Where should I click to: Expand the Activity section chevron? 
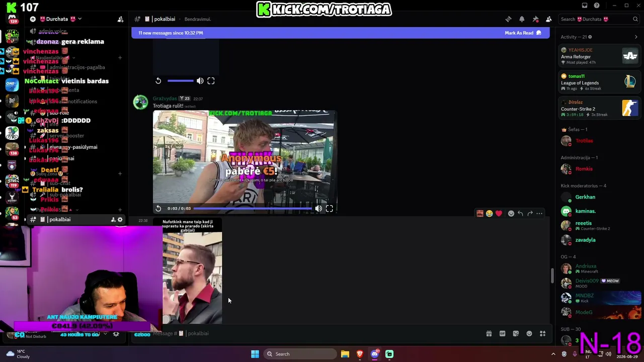(636, 37)
